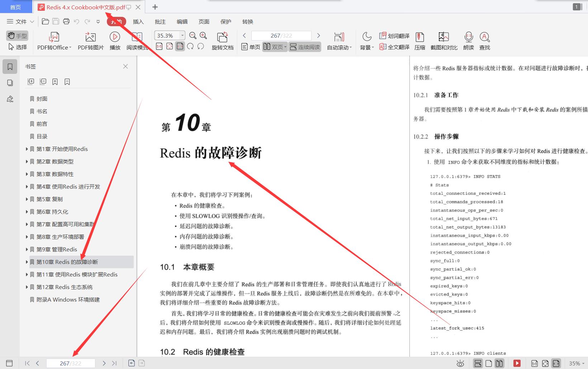
Task: Open zoom percentage dropdown 35.3%
Action: click(x=182, y=36)
